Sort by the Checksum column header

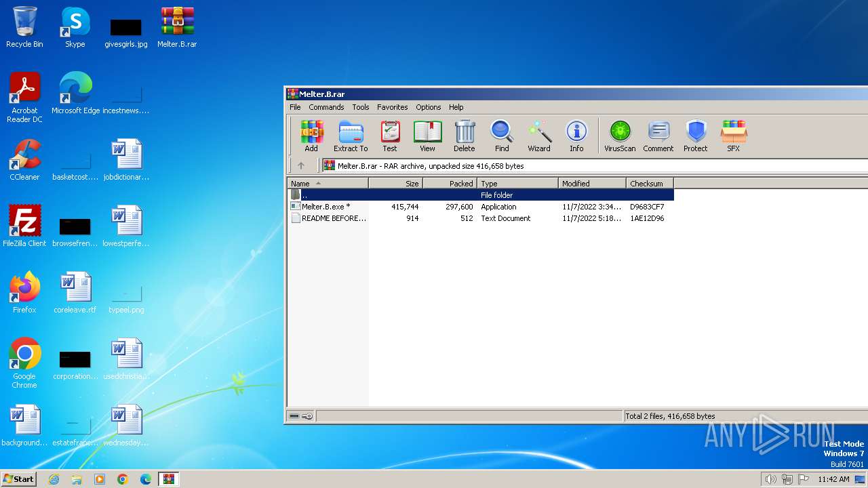tap(650, 184)
